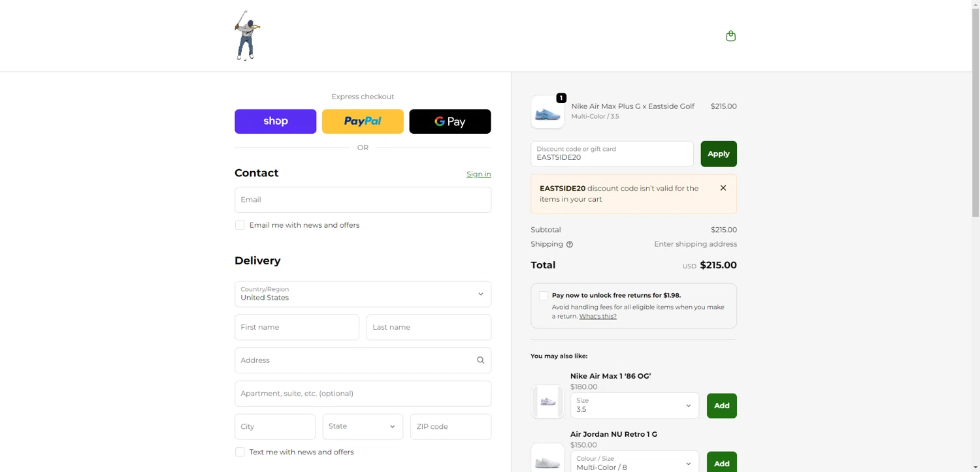Click the $180.00 price under Air Max 1

[583, 387]
